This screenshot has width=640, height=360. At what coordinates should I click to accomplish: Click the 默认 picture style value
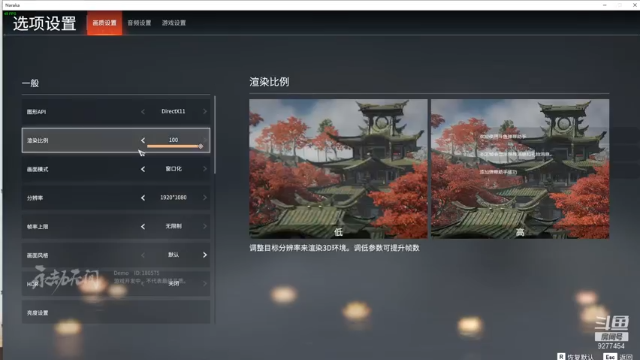[173, 255]
